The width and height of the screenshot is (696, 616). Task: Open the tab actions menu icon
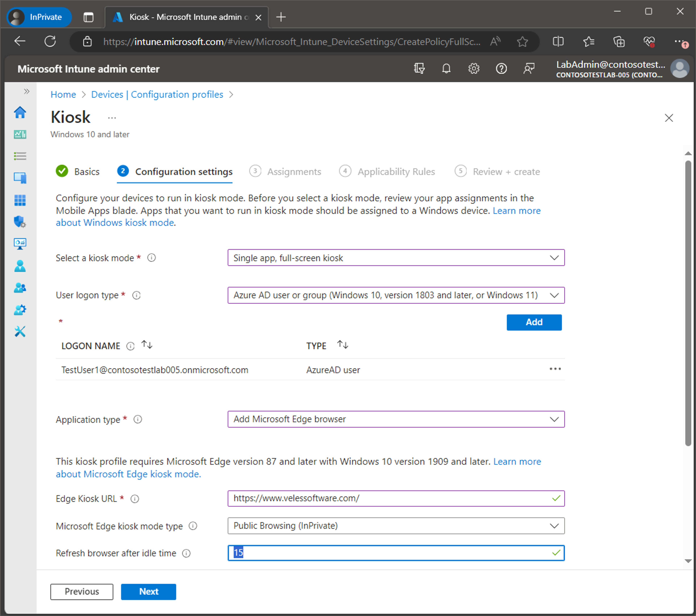tap(88, 17)
